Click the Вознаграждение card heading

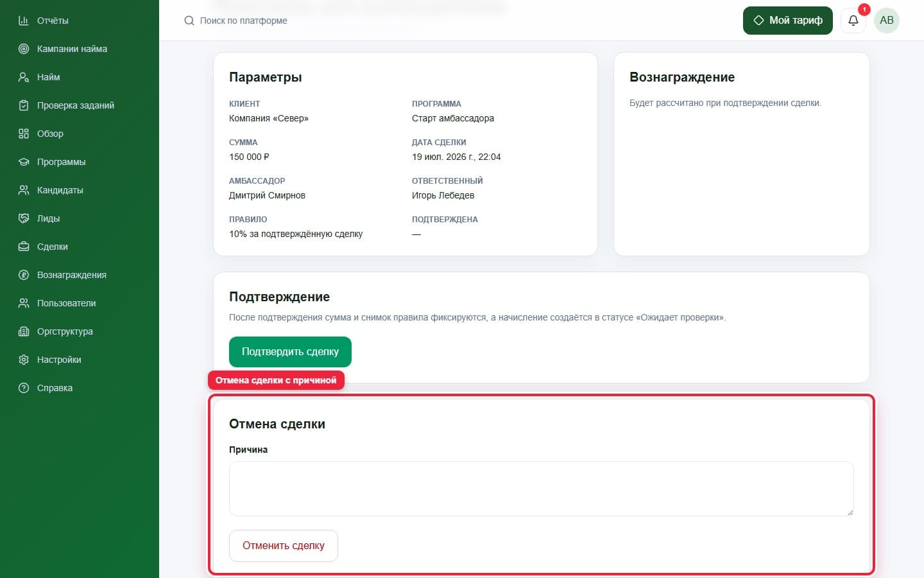pos(682,77)
